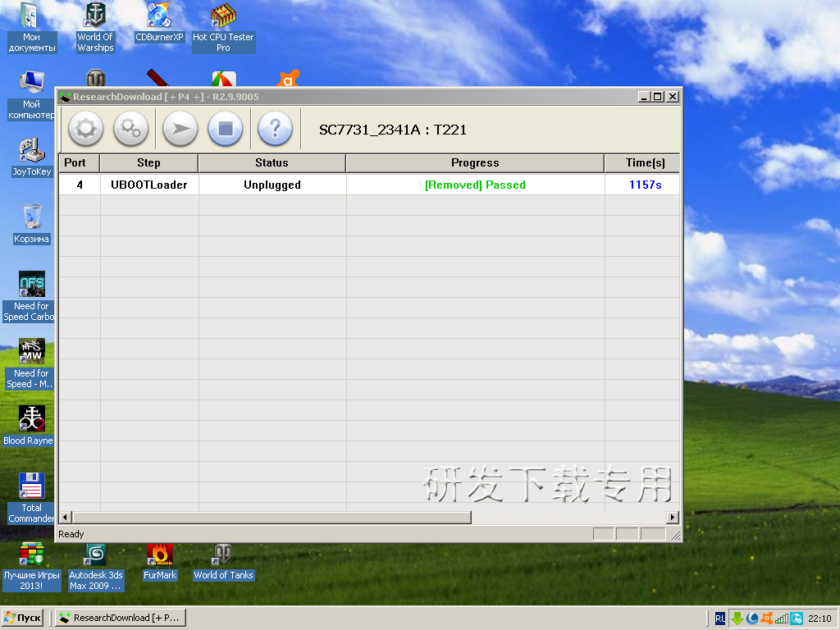840x630 pixels.
Task: Maximize the ResearchDownload window
Action: pyautogui.click(x=657, y=97)
